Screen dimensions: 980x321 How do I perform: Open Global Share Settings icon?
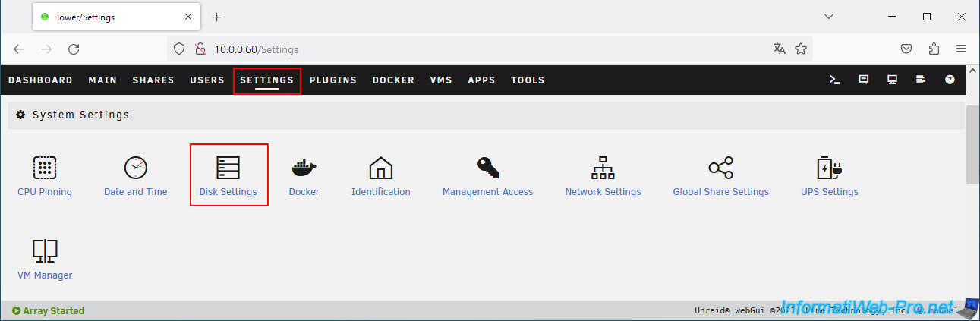click(720, 168)
